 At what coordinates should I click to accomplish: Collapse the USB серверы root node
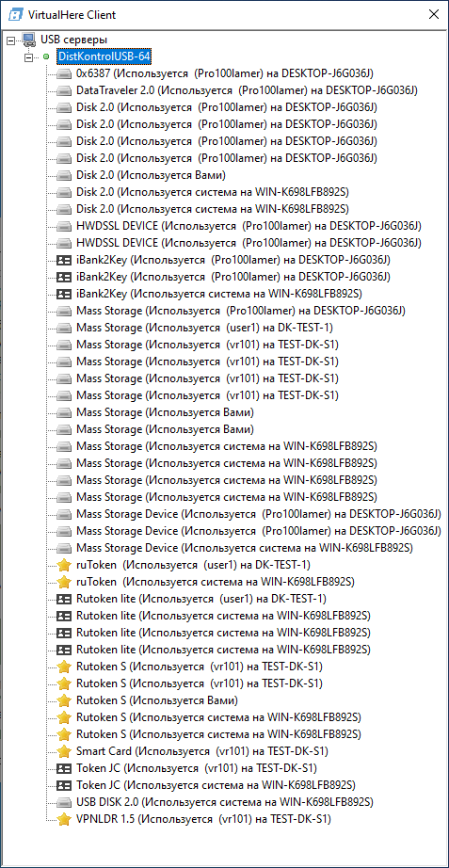pos(11,40)
